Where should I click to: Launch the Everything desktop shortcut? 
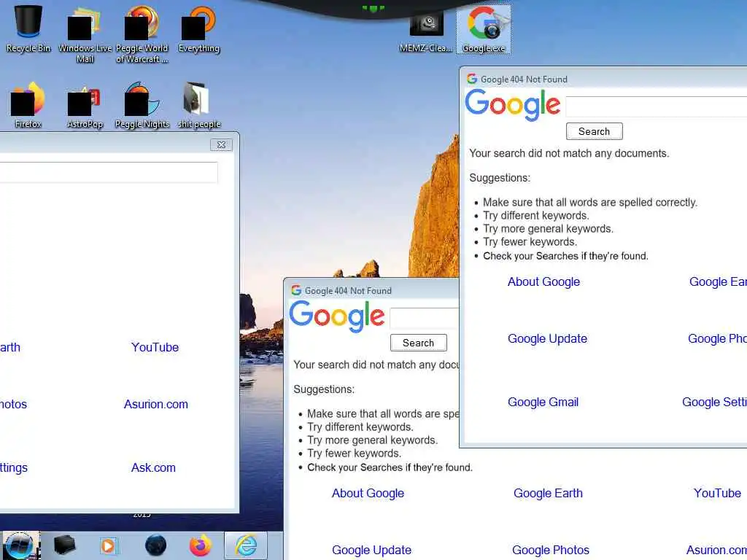tap(198, 29)
